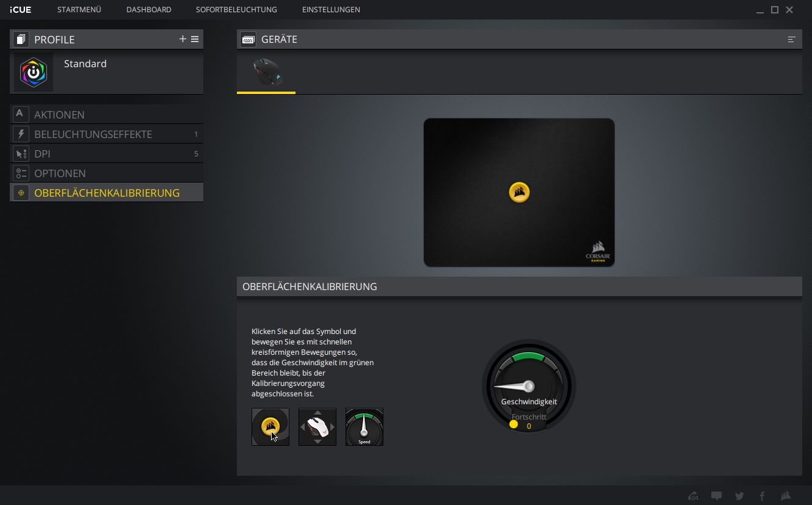Open the profile list menu icon
This screenshot has height=505, width=812.
(x=195, y=39)
